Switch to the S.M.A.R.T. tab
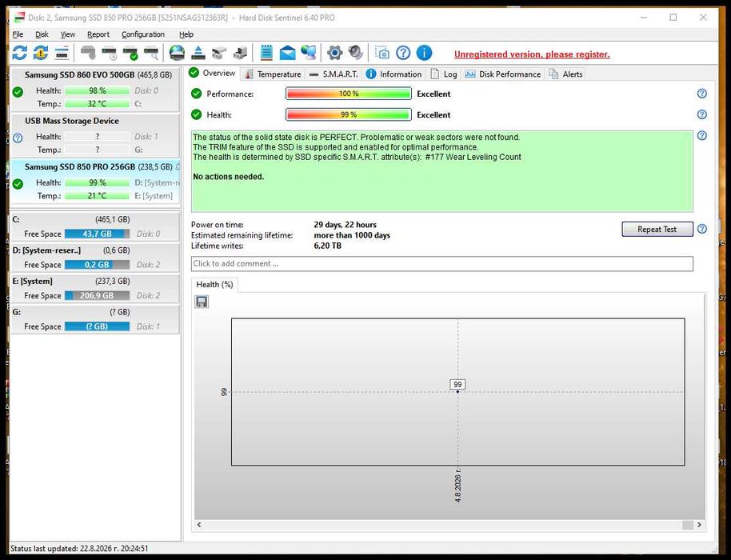731x560 pixels. [334, 74]
